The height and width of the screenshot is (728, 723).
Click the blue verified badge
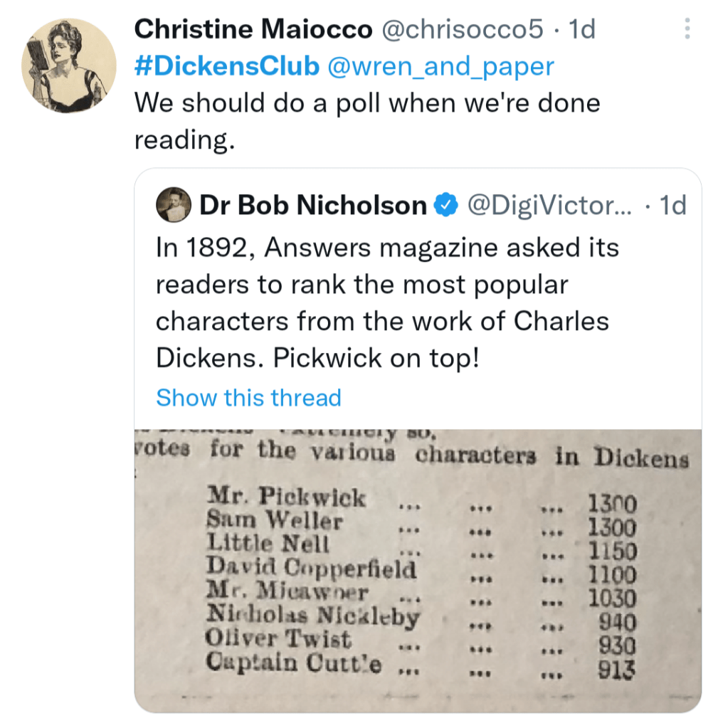pyautogui.click(x=446, y=206)
